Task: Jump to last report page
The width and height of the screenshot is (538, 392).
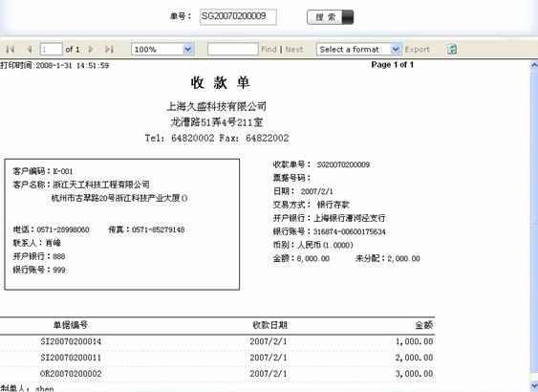Action: (109, 50)
